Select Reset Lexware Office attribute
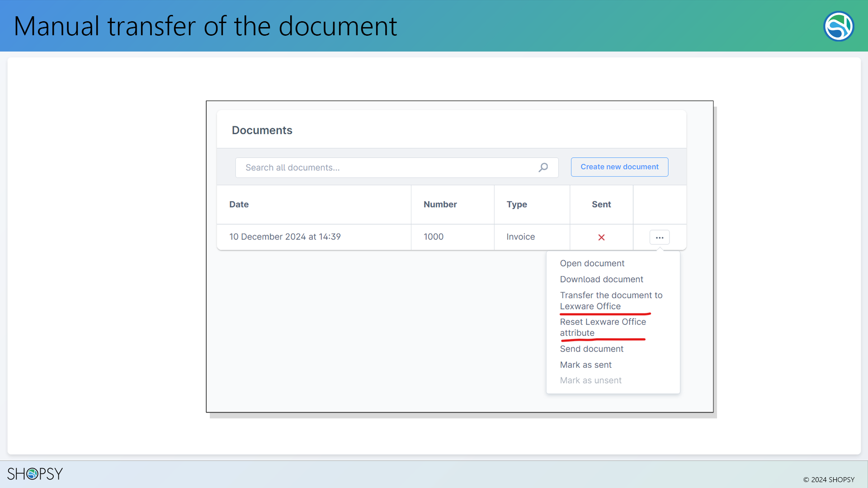Screen dimensions: 868x488 (603, 327)
